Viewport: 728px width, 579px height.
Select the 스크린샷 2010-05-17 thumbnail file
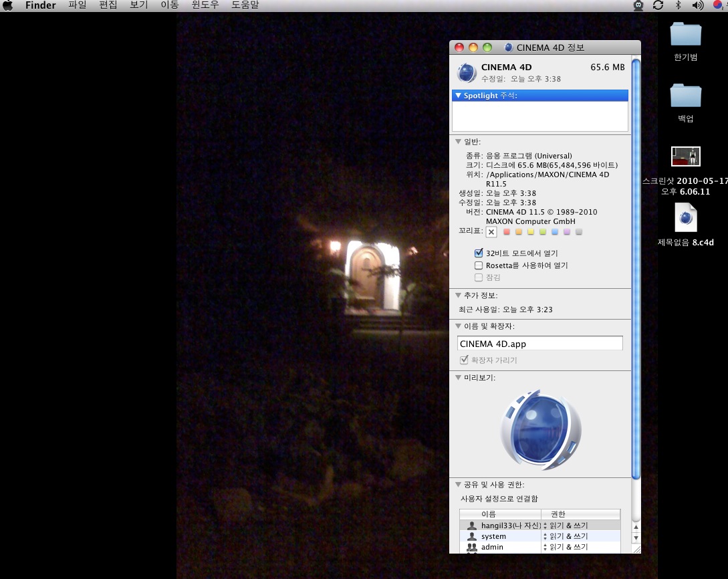click(x=686, y=156)
